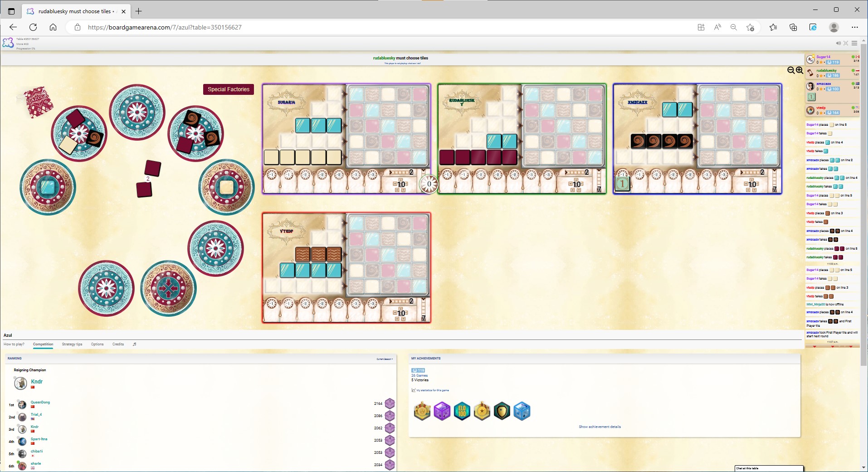Open the browser read aloud icon
The height and width of the screenshot is (472, 868).
tap(717, 27)
